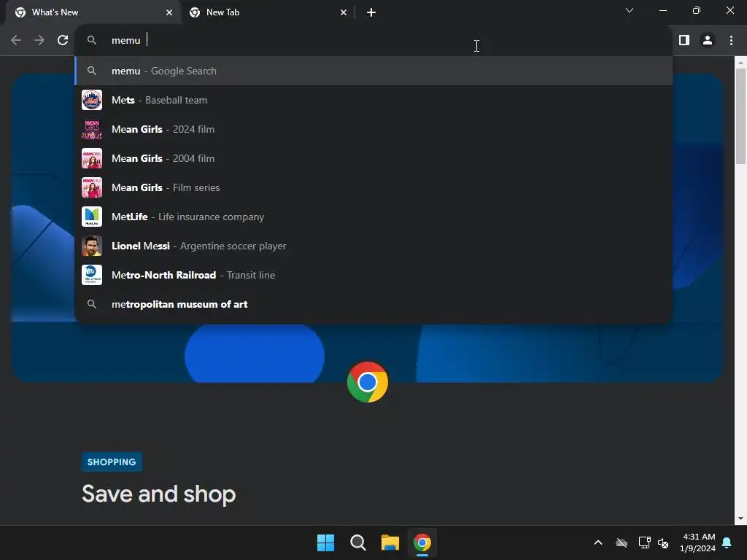
Task: Open Windows taskbar search
Action: pyautogui.click(x=357, y=542)
